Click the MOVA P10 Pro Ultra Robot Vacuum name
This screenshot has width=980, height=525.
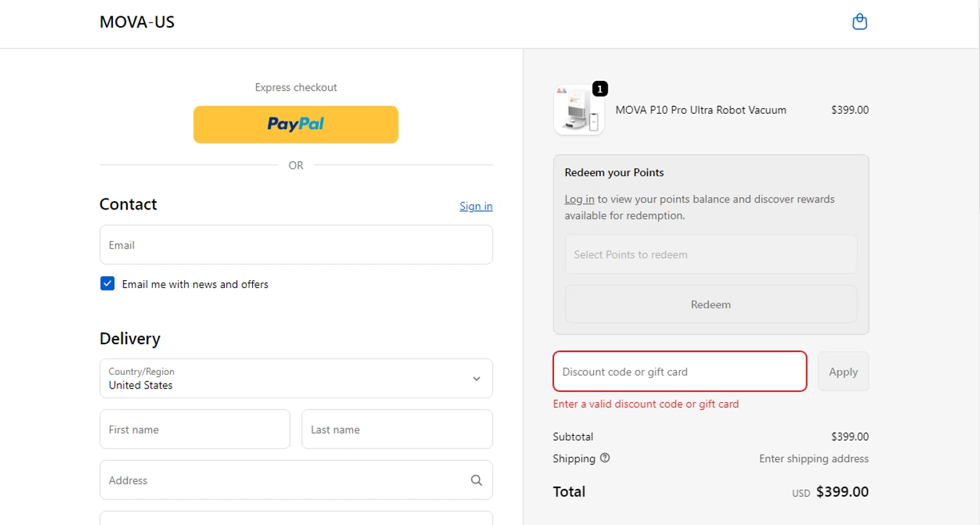click(x=701, y=110)
